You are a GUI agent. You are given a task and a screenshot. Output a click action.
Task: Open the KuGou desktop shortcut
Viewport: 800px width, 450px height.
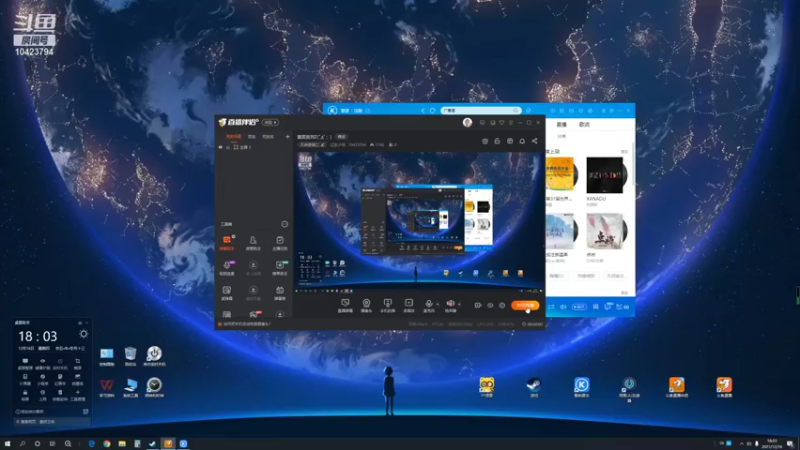(x=582, y=387)
